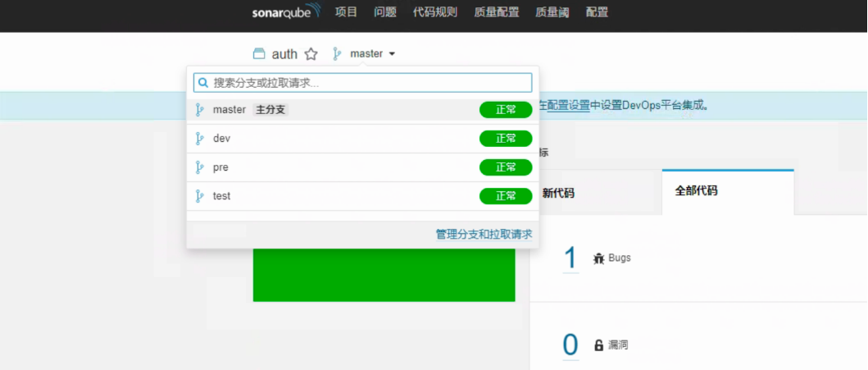Open the Bugs count of 1
868x370 pixels.
(570, 258)
